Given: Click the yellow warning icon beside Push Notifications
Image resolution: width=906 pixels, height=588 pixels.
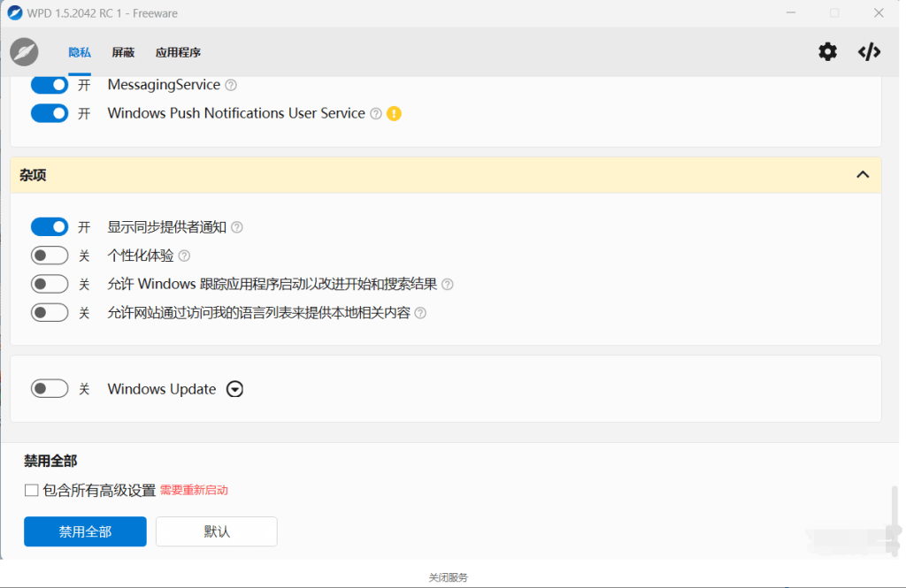Looking at the screenshot, I should (x=394, y=113).
